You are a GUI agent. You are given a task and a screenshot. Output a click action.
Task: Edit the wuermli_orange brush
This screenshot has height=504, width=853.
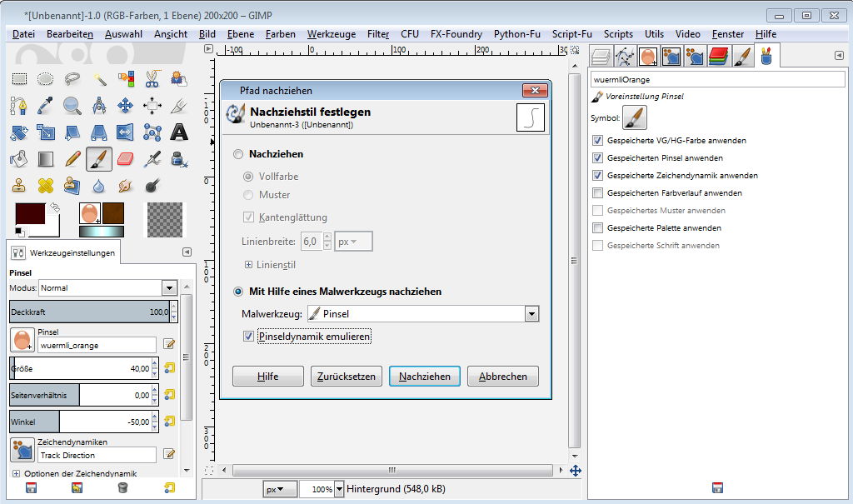169,343
